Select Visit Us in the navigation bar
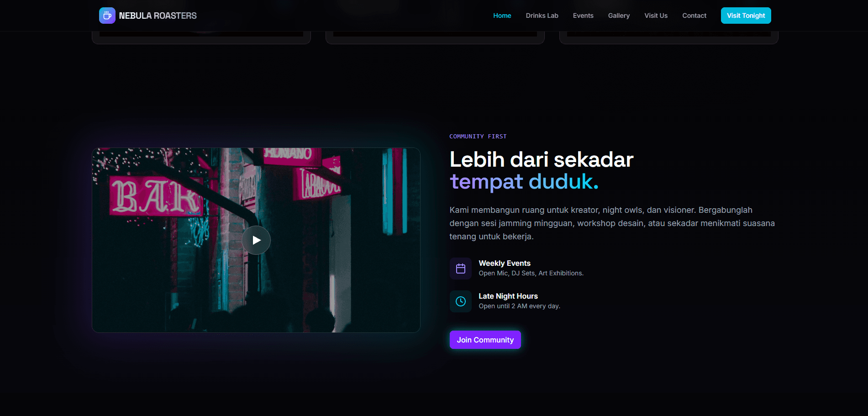This screenshot has height=416, width=868. [x=656, y=16]
